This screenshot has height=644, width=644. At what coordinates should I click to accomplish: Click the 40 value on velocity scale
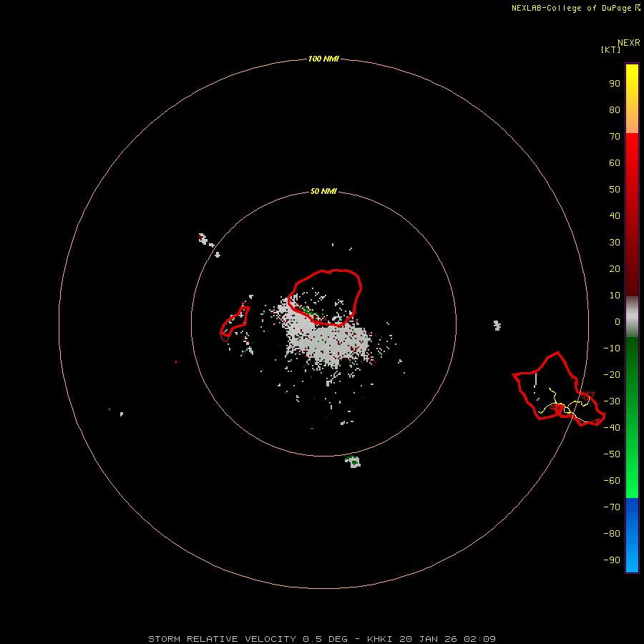(x=615, y=216)
